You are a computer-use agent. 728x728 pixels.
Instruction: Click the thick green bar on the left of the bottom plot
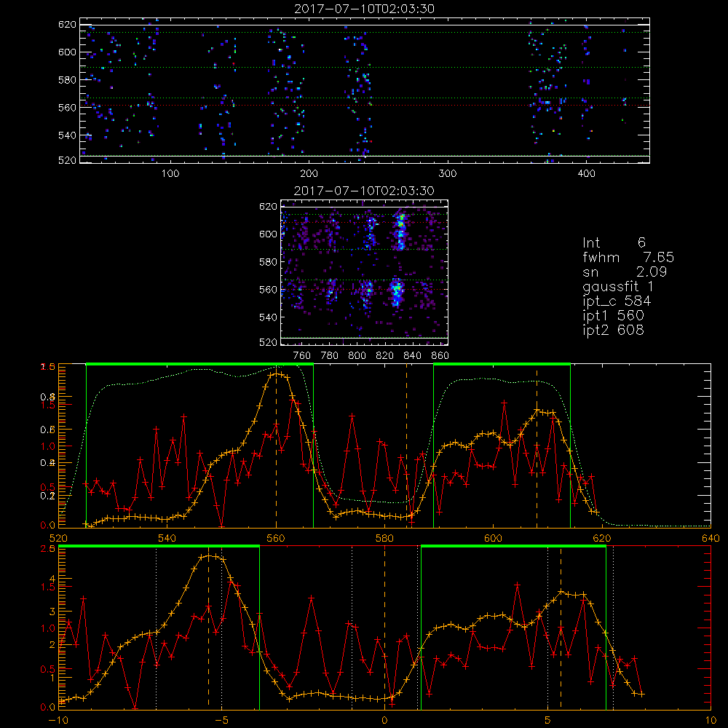159,547
